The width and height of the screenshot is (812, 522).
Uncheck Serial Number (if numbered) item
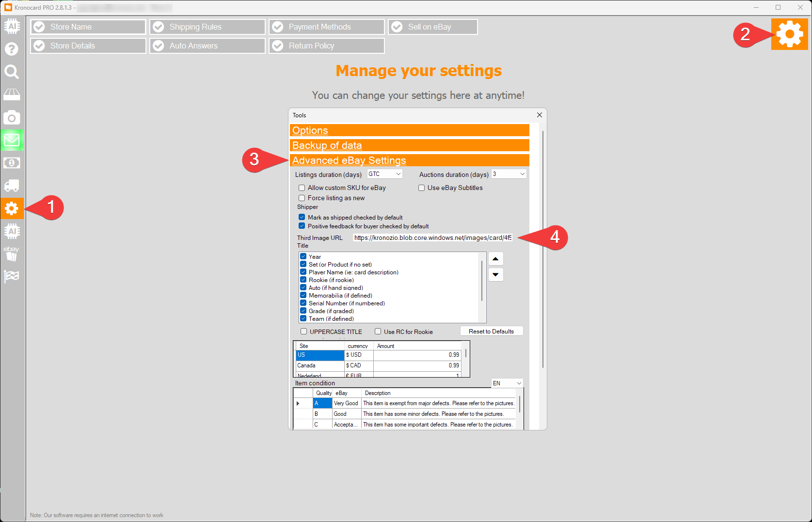click(303, 303)
